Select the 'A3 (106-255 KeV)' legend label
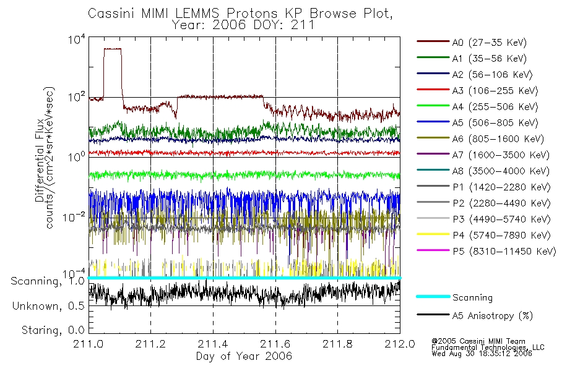588x371 pixels. point(495,91)
